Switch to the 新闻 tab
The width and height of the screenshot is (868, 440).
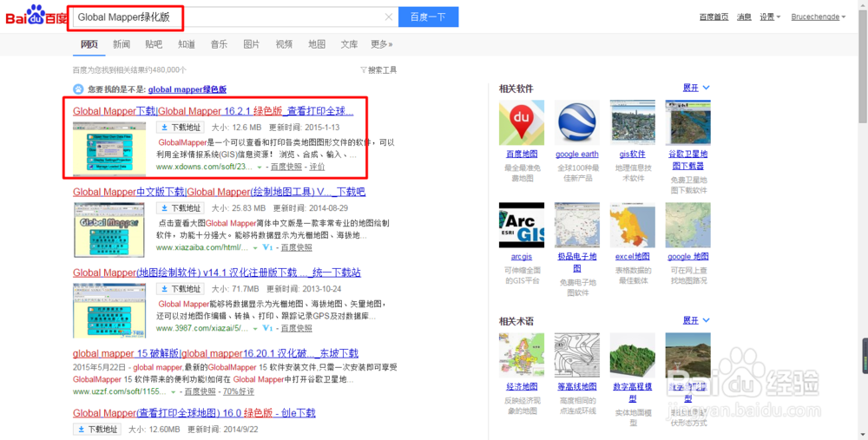122,44
